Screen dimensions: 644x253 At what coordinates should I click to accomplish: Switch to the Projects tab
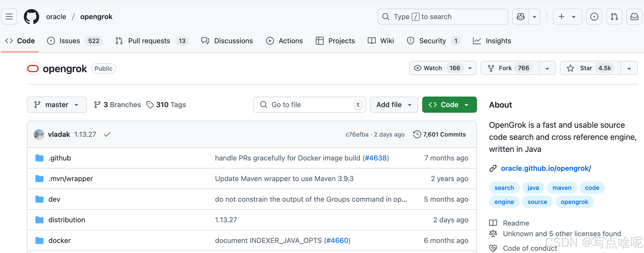pyautogui.click(x=335, y=41)
